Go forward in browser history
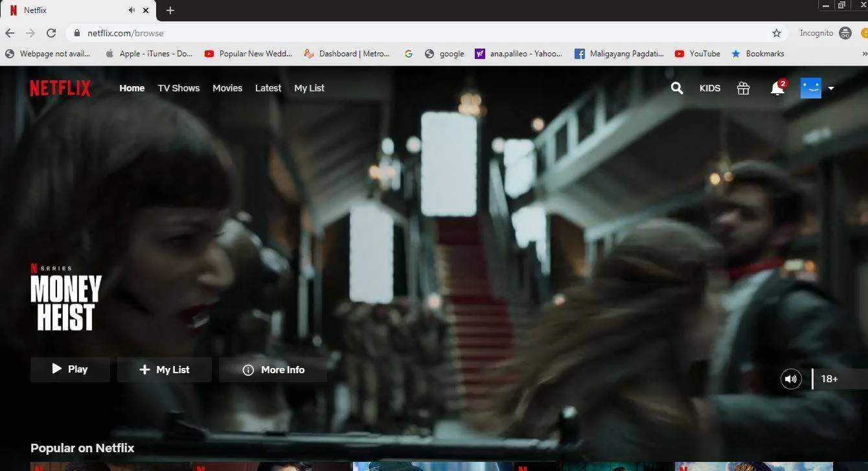The height and width of the screenshot is (471, 868). point(30,33)
